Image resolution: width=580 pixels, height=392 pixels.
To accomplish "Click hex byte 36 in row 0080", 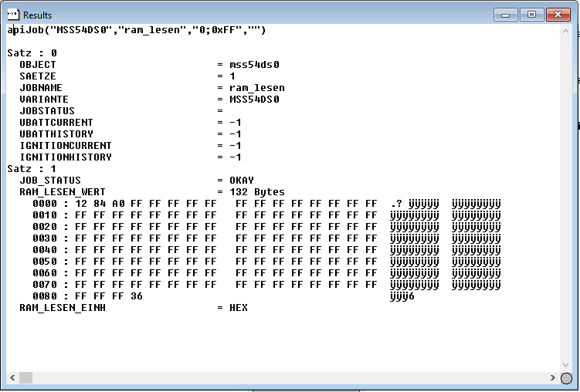I will tap(137, 296).
